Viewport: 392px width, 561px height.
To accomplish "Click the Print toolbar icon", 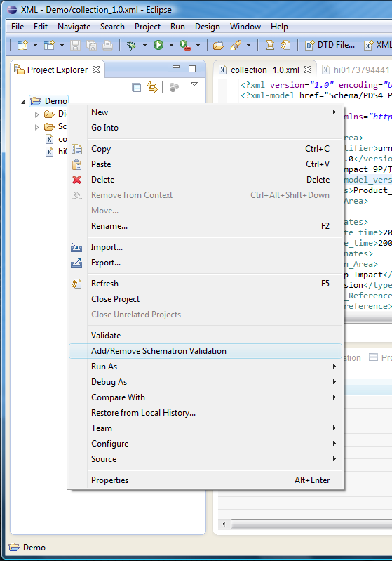I will [x=107, y=45].
